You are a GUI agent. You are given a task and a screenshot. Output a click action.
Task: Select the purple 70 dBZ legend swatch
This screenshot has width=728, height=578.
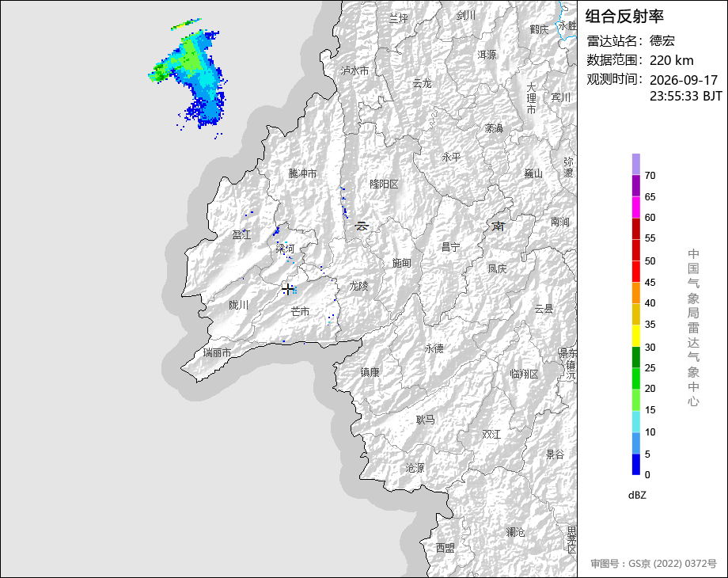click(x=636, y=165)
